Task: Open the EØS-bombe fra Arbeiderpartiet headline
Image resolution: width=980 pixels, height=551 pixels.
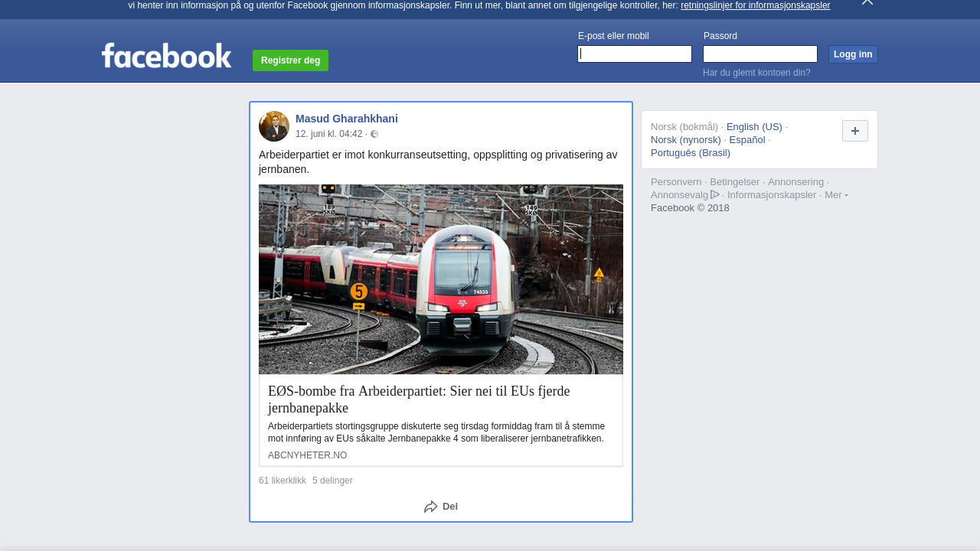Action: (x=419, y=399)
